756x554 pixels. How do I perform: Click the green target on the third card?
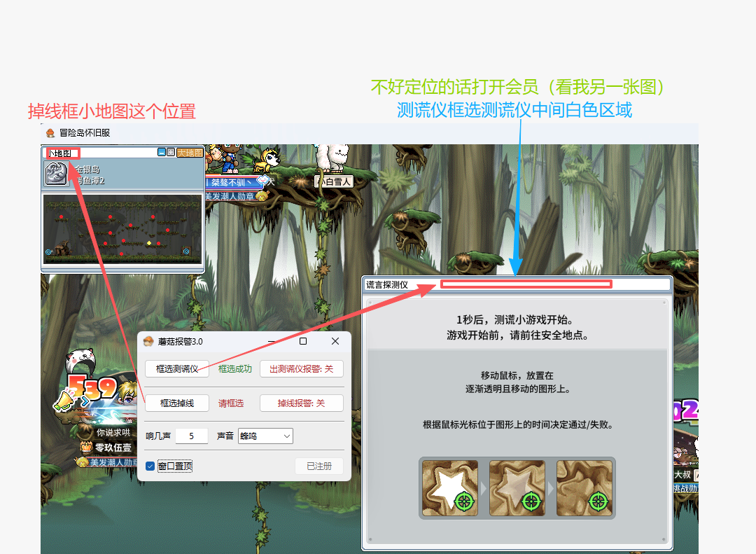coord(598,501)
